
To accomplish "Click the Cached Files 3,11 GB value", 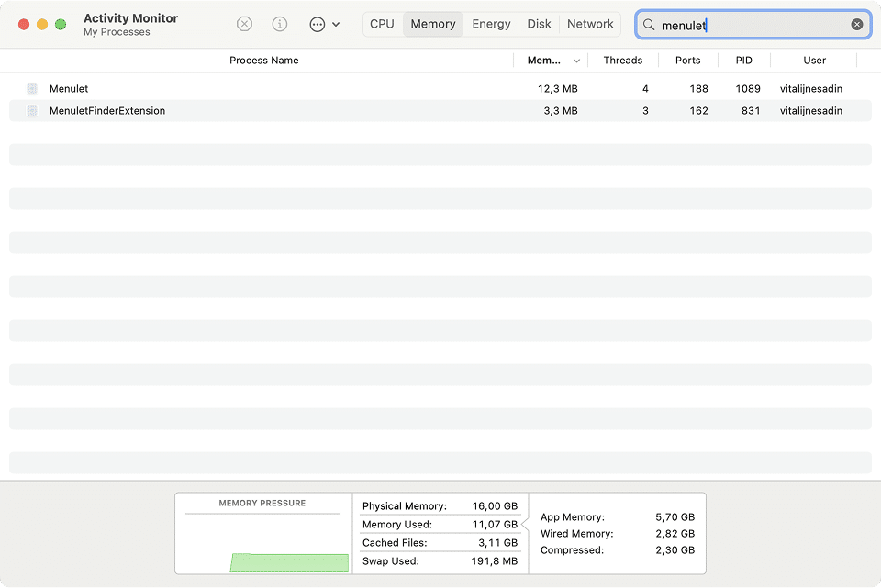I will (x=497, y=543).
